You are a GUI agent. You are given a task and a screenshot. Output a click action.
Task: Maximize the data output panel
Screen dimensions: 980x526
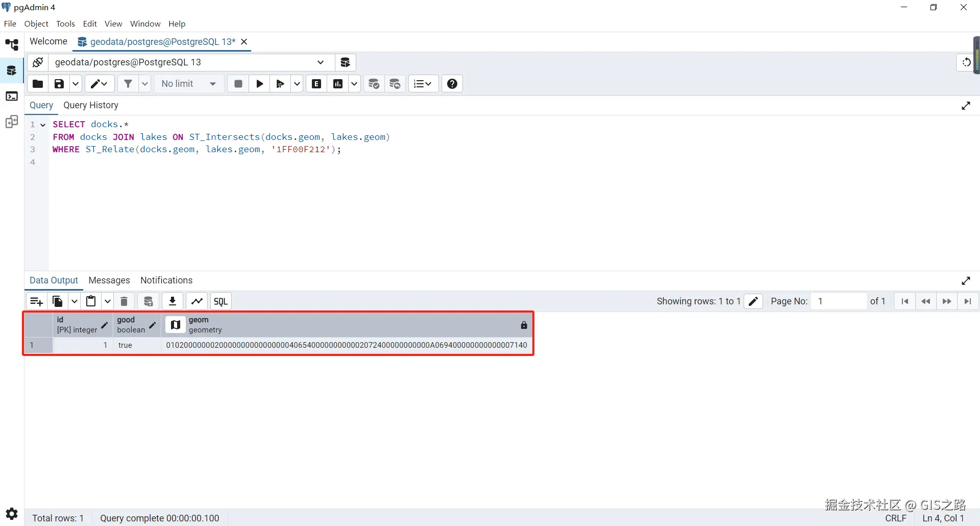click(x=966, y=281)
